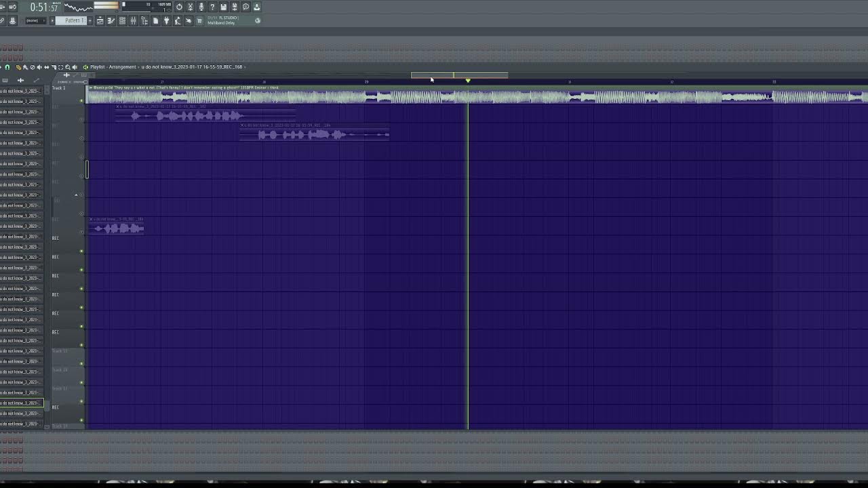
Task: Select the Draw pencil tool in Playlist
Action: (18, 67)
